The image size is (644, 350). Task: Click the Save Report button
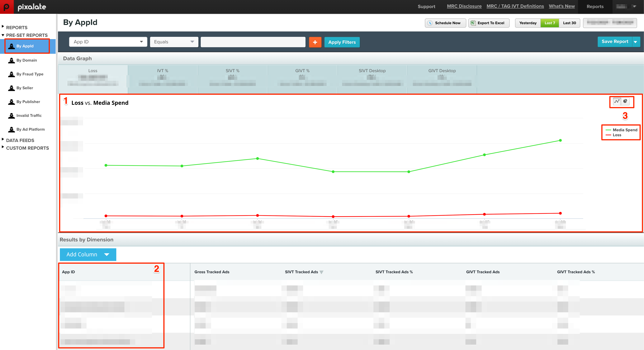[615, 42]
